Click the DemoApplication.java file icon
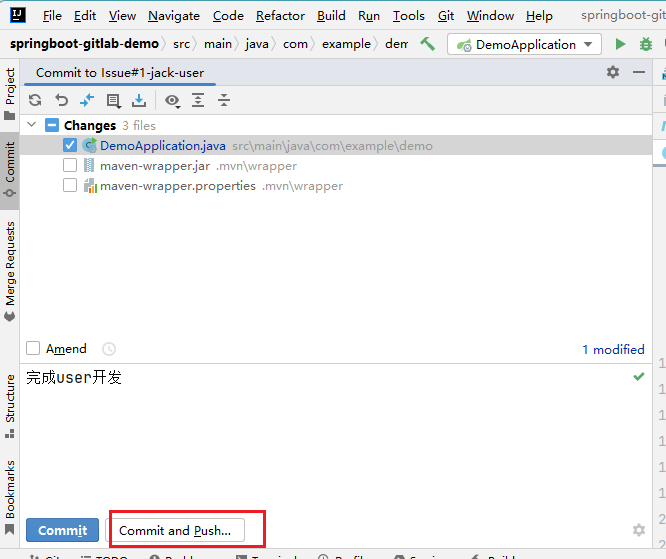Viewport: 666px width, 559px height. [x=89, y=146]
